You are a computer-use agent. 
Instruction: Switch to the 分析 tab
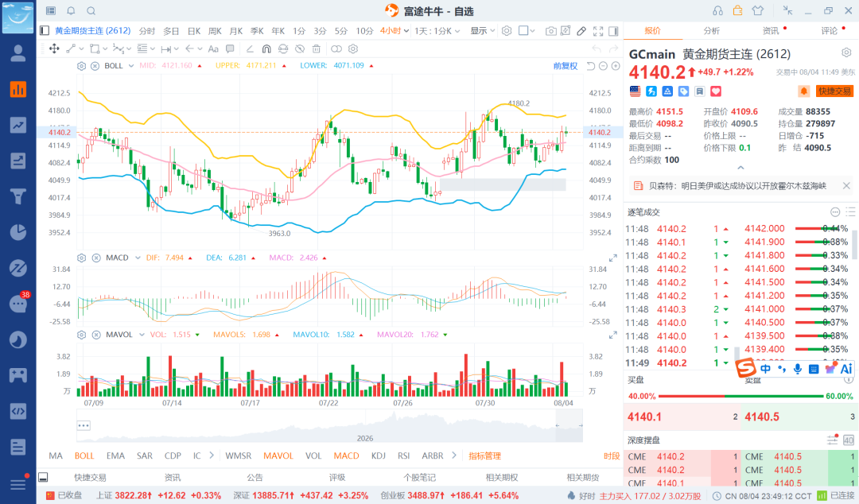point(712,31)
